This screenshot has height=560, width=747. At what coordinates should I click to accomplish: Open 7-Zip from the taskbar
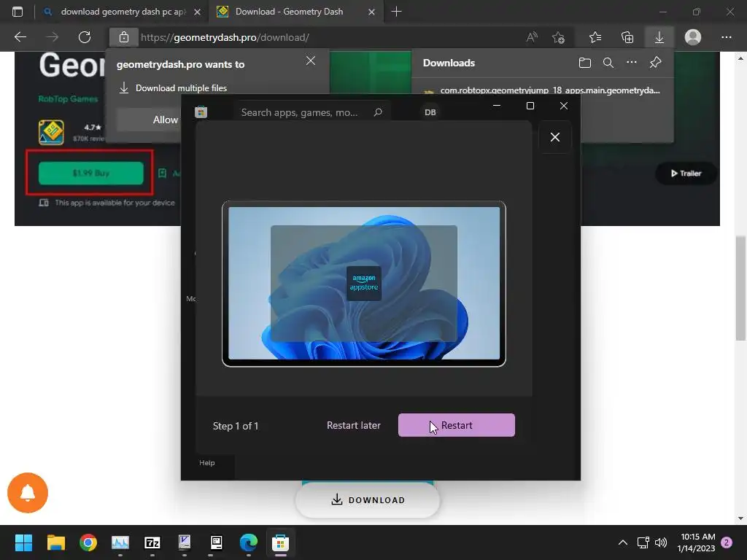[152, 542]
